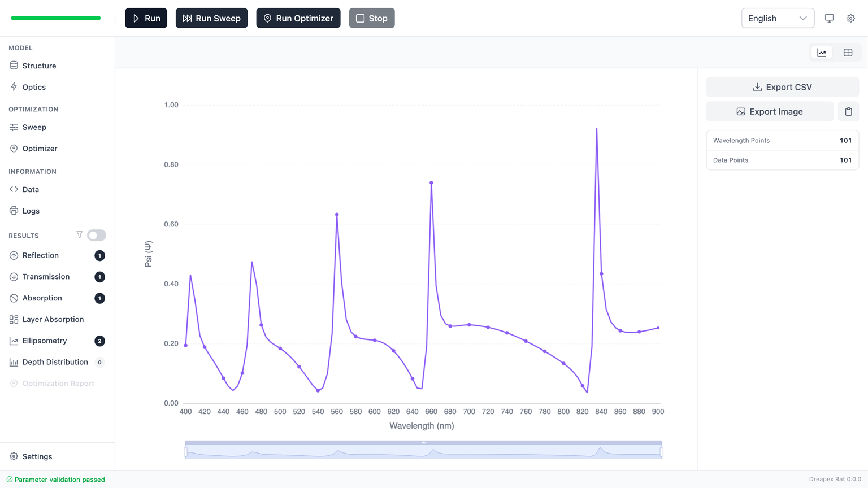Screen dimensions: 868x488
Task: Open the English language dropdown
Action: 777,18
